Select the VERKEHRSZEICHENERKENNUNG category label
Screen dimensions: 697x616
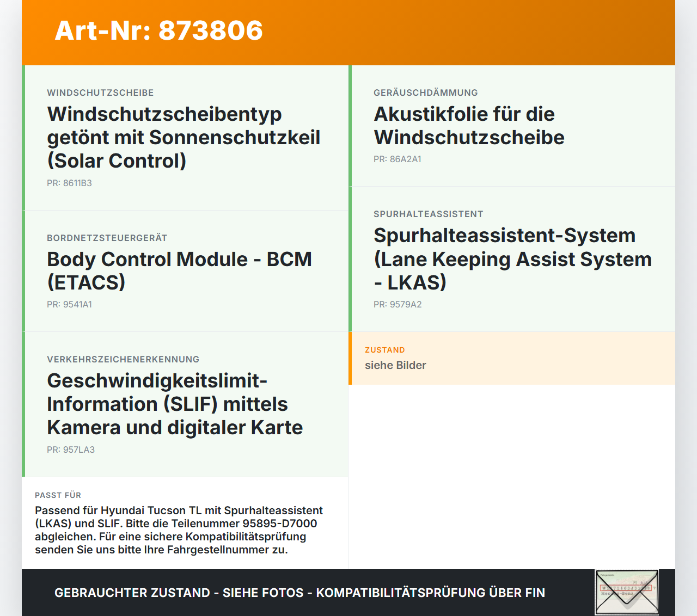tap(123, 360)
